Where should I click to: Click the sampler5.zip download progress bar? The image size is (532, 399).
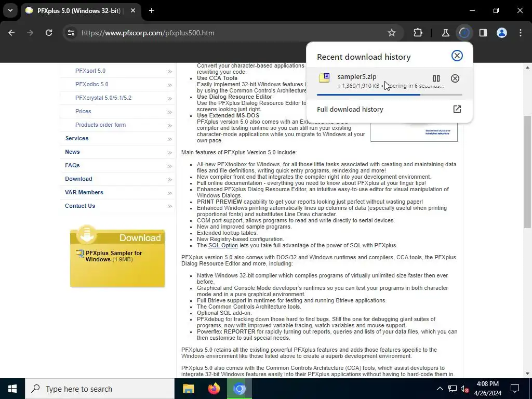390,95
